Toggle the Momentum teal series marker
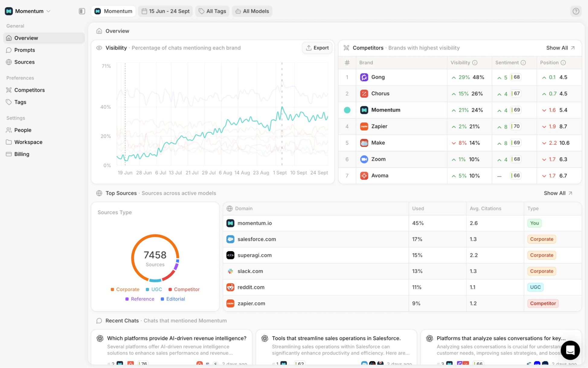 click(347, 110)
